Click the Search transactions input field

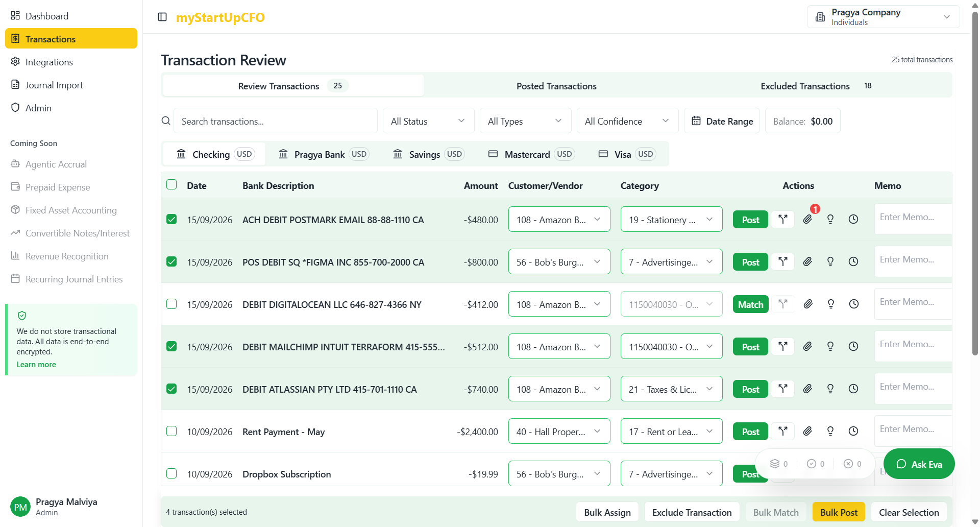tap(276, 121)
